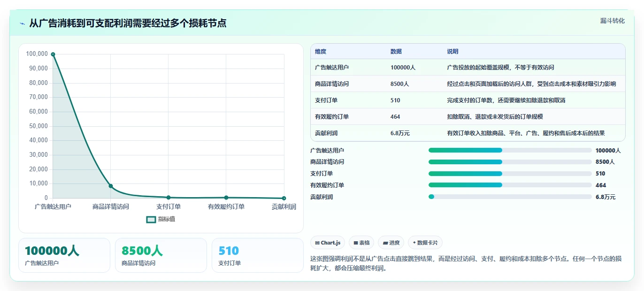
Task: Click the Chart.js chip
Action: [x=328, y=243]
